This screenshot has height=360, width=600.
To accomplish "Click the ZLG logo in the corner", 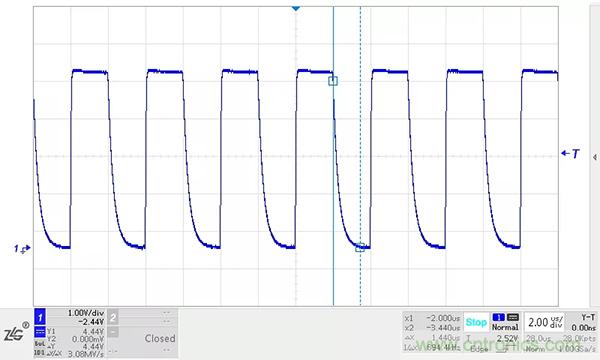I will 16,332.
